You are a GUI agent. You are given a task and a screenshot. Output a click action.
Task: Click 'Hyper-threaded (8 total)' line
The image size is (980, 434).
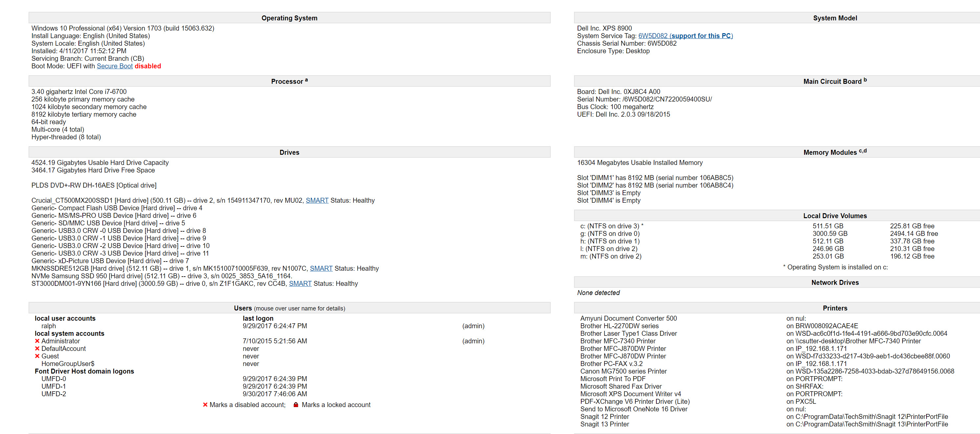[x=66, y=137]
